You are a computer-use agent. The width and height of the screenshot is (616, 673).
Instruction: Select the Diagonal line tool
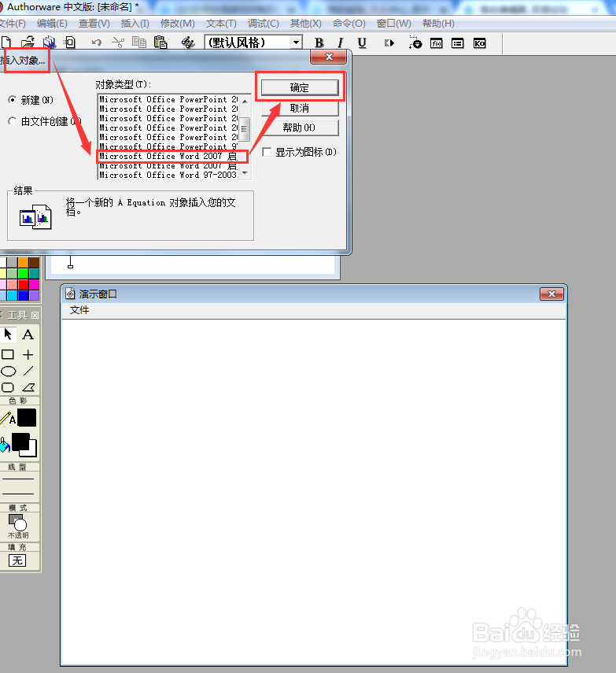click(28, 371)
